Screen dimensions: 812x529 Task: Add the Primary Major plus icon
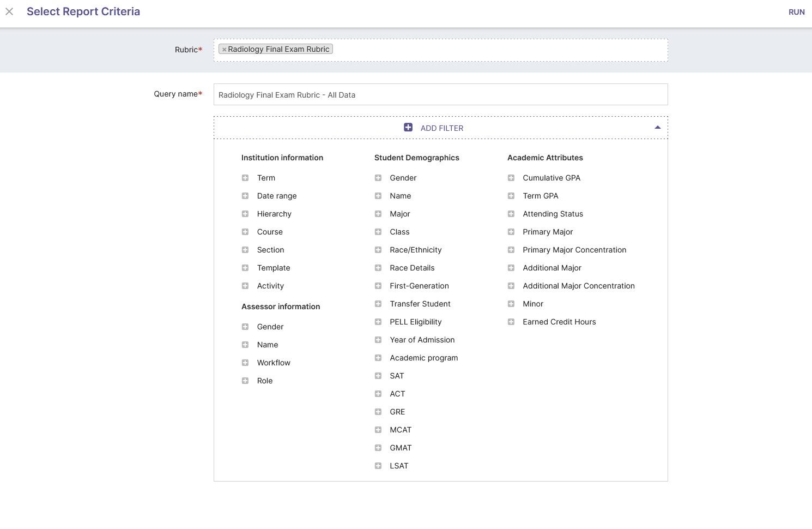coord(511,232)
